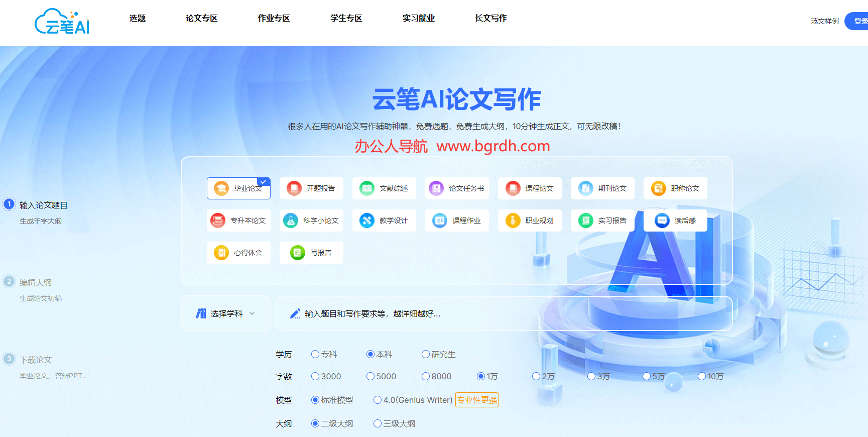The height and width of the screenshot is (437, 868).
Task: Expand the 选择学科 dropdown
Action: [226, 313]
